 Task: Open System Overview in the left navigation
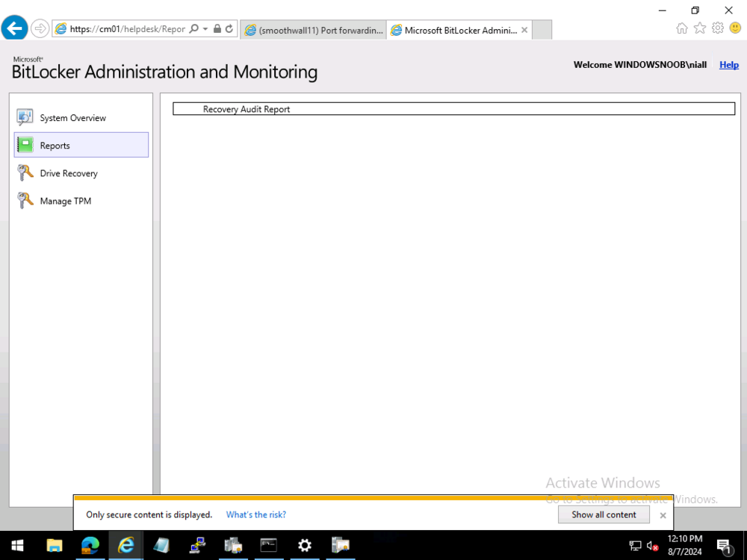pyautogui.click(x=81, y=118)
